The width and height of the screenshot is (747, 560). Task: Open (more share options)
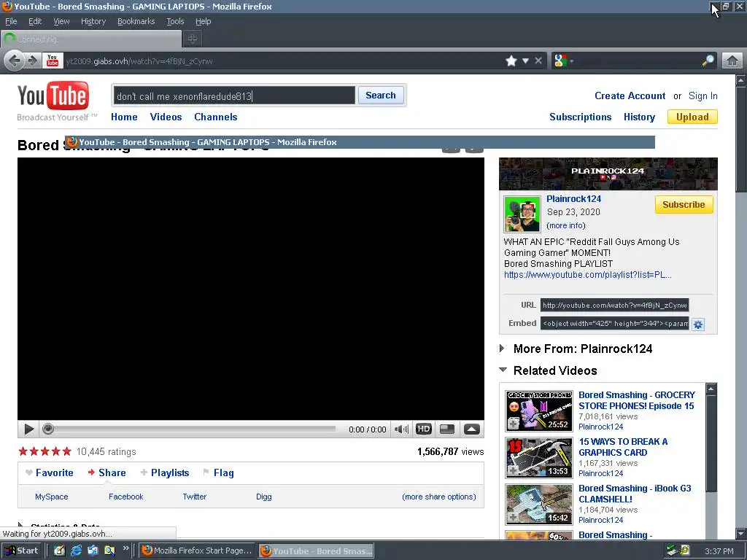click(x=438, y=497)
